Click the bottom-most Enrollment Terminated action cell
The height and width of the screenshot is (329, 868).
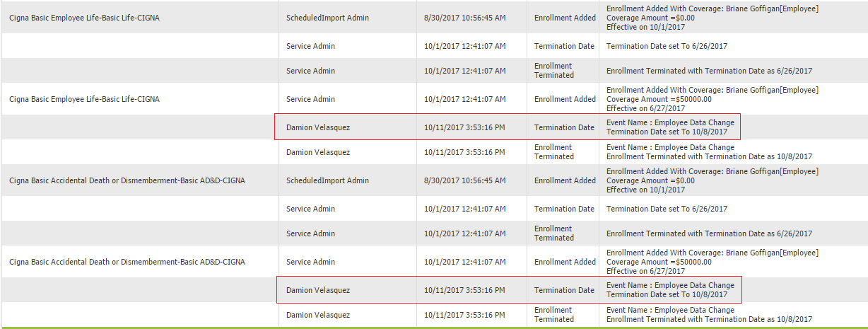point(554,315)
